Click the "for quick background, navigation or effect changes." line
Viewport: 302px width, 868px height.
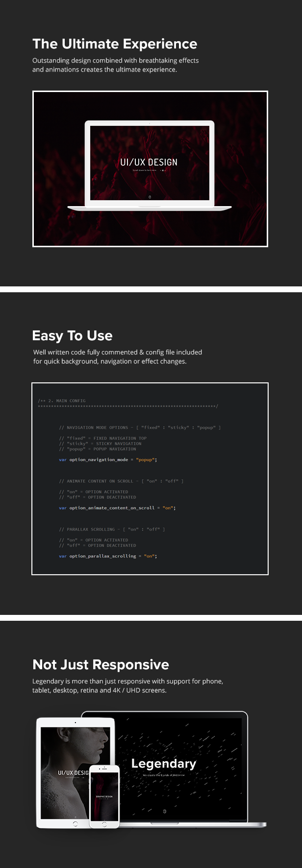[x=110, y=361]
